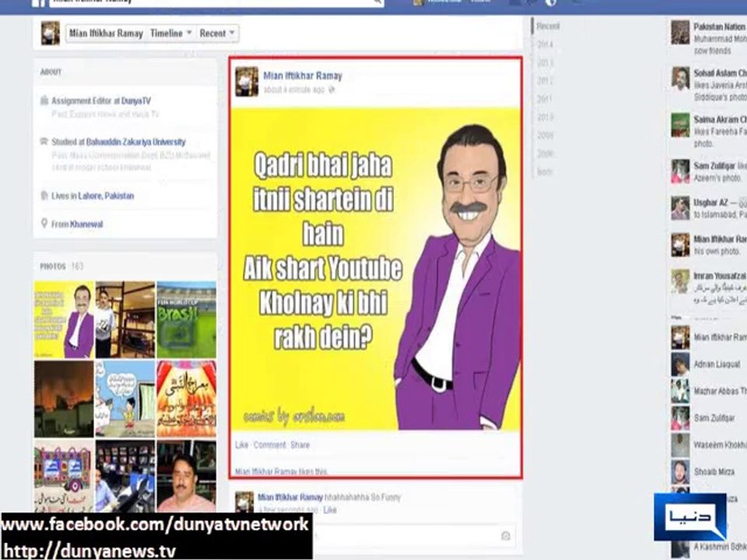Open the burning building night photo thumbnail

pyautogui.click(x=64, y=399)
